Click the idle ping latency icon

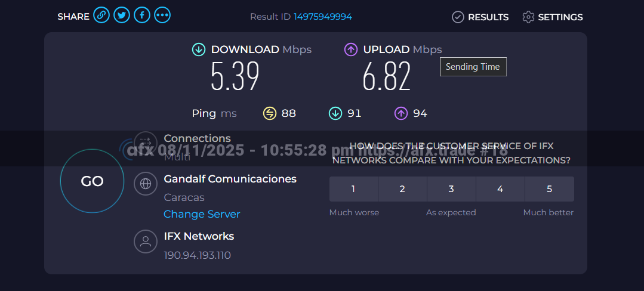(x=270, y=113)
